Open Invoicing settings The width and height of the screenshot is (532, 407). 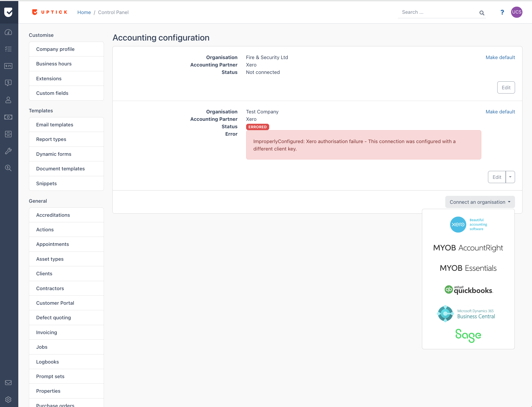pos(66,333)
